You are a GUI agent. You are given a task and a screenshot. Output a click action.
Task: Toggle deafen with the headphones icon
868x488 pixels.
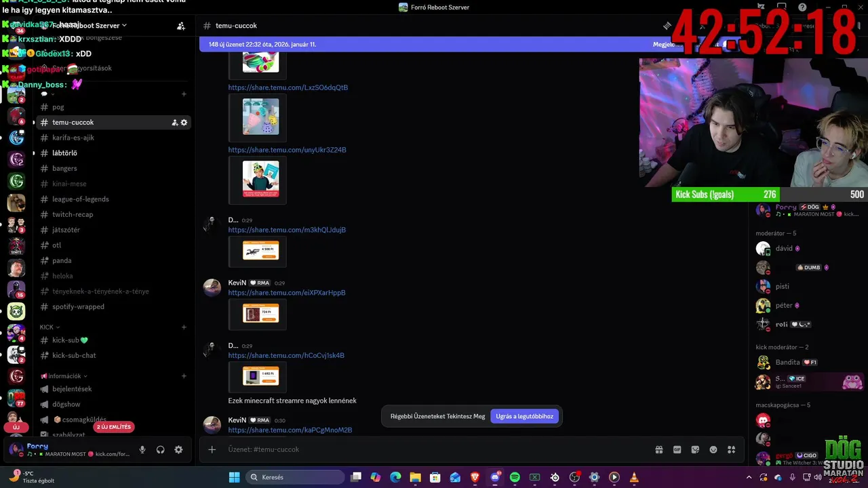coord(161,449)
